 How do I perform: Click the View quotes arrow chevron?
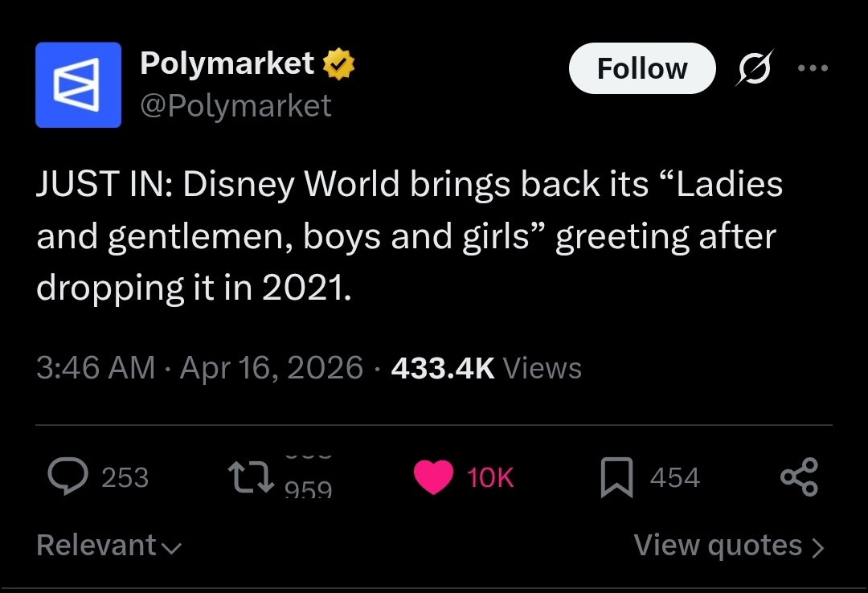817,547
